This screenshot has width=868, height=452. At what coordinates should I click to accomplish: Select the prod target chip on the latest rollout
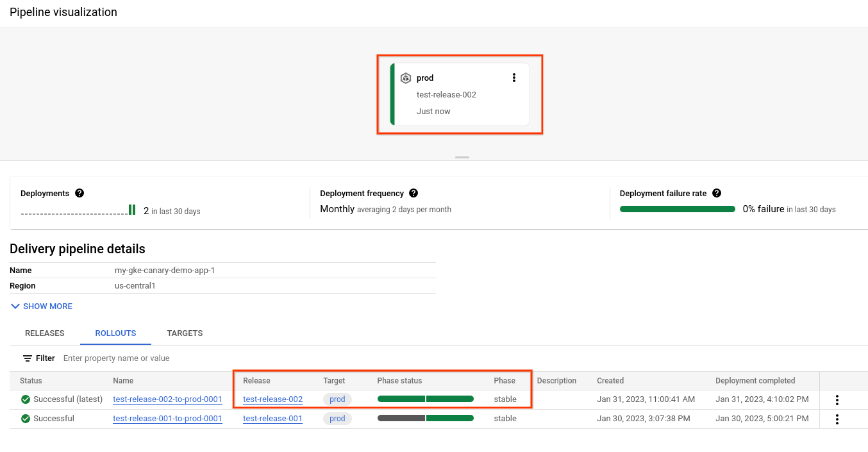pos(337,399)
